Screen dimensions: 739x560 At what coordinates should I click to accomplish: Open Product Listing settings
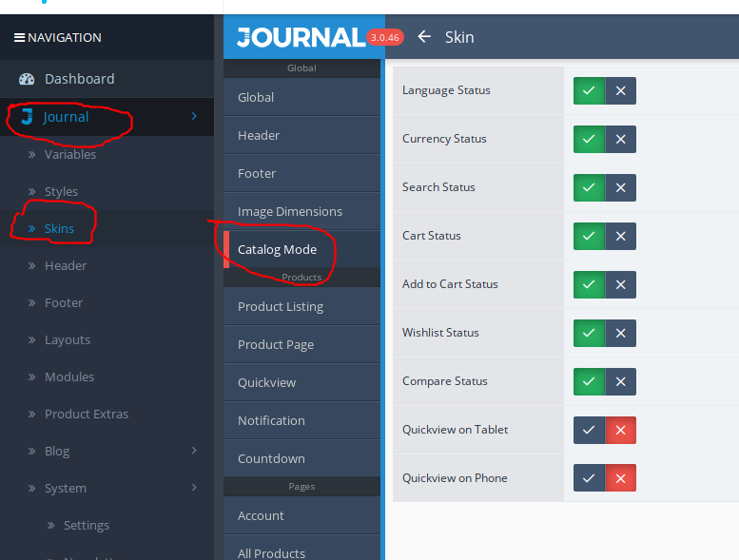tap(301, 306)
